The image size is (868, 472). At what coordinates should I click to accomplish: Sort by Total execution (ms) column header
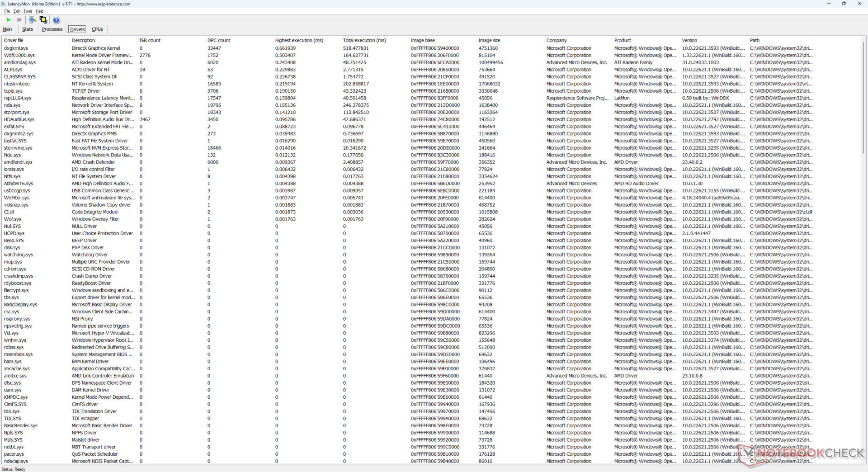tap(374, 40)
